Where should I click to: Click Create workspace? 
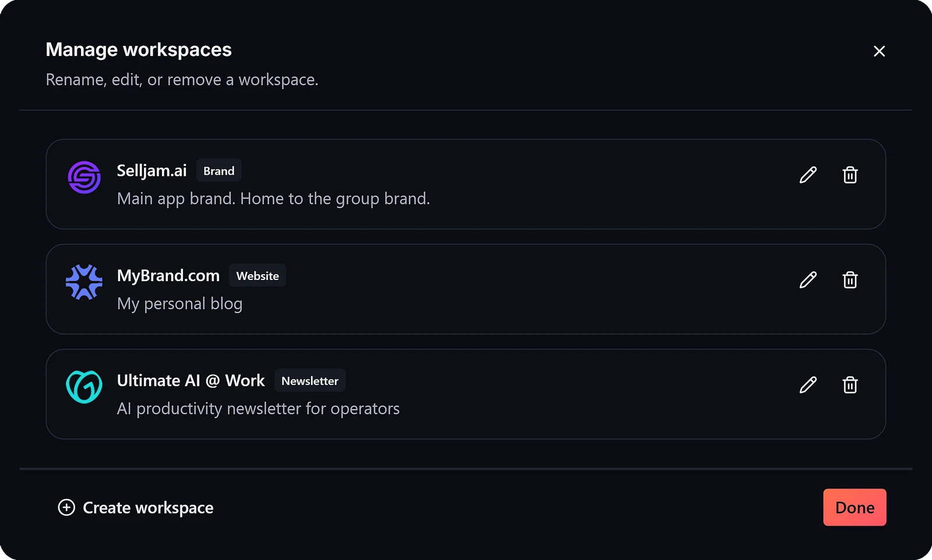tap(136, 508)
